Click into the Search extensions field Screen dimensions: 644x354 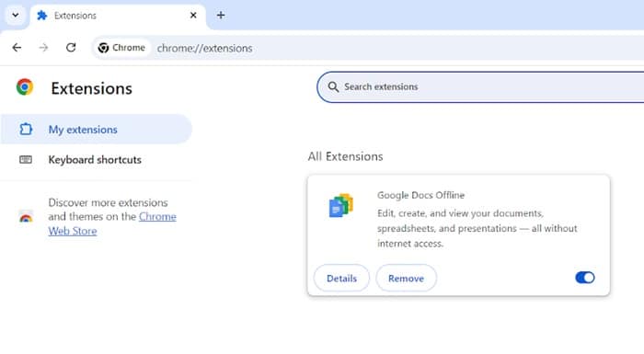(480, 86)
